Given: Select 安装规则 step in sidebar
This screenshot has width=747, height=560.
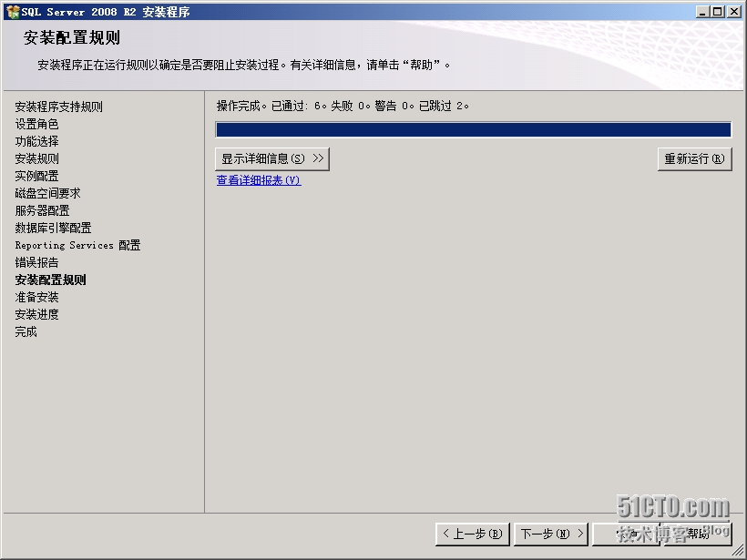Looking at the screenshot, I should click(x=36, y=158).
